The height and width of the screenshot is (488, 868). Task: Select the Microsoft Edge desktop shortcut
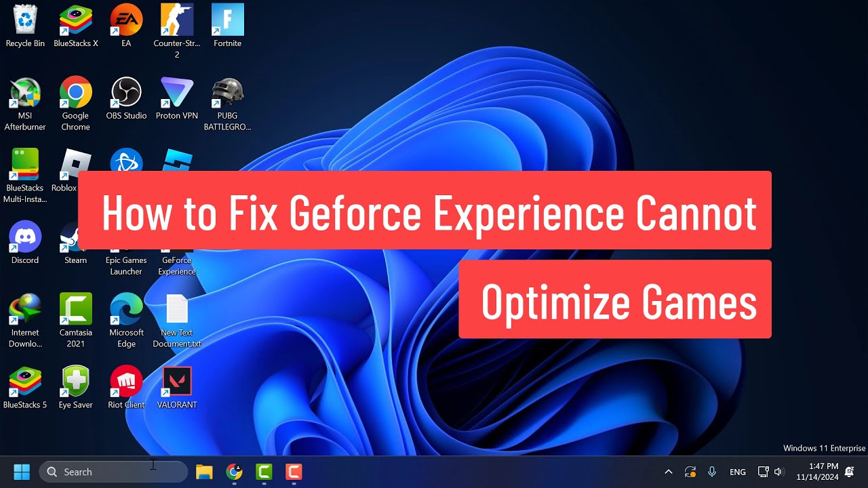(126, 321)
